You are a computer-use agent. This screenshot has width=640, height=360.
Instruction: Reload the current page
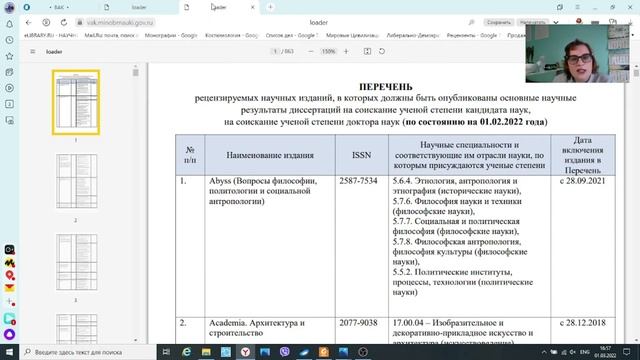(x=64, y=22)
